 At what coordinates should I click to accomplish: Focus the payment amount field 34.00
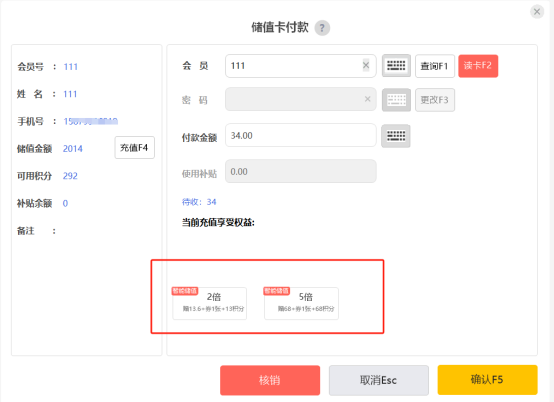point(301,135)
